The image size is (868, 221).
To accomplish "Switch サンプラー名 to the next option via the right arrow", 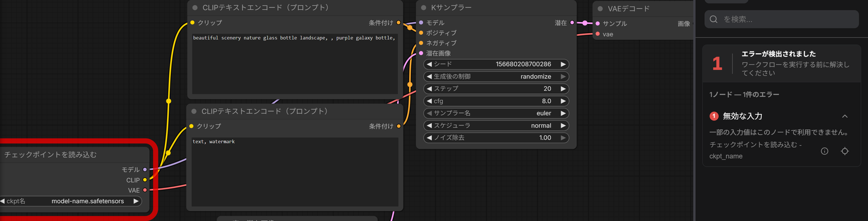I will 563,113.
